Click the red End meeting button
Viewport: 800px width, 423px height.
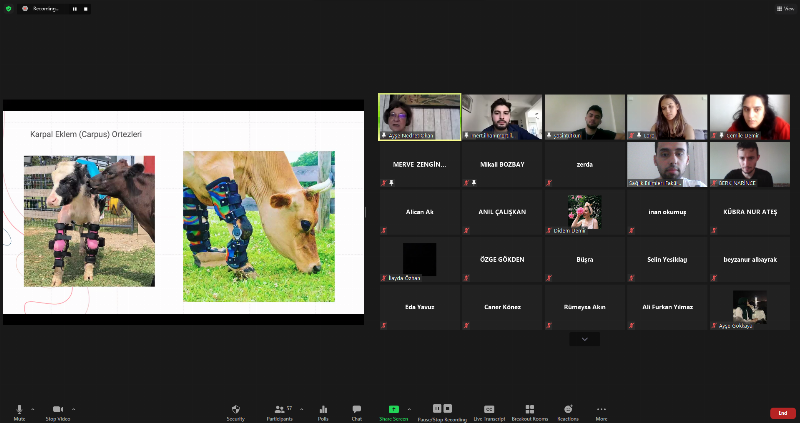pyautogui.click(x=782, y=413)
